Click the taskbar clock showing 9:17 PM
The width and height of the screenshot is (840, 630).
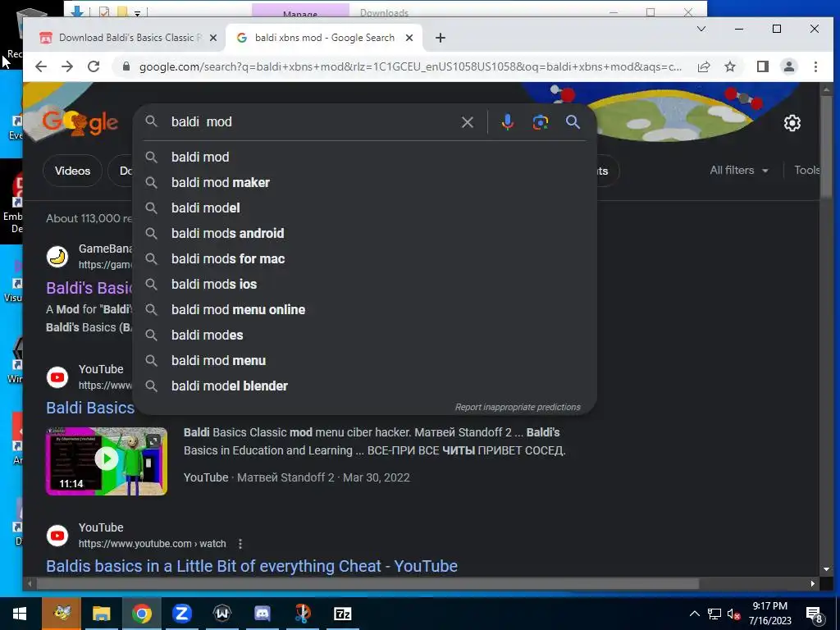pos(769,614)
